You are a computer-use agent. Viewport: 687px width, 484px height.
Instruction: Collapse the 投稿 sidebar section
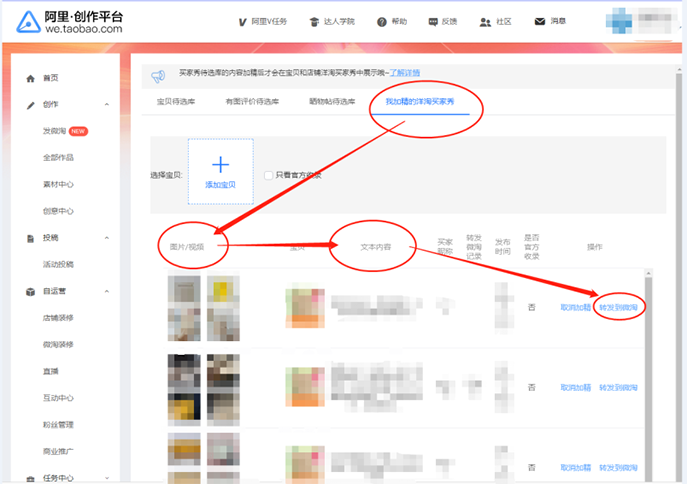point(107,238)
